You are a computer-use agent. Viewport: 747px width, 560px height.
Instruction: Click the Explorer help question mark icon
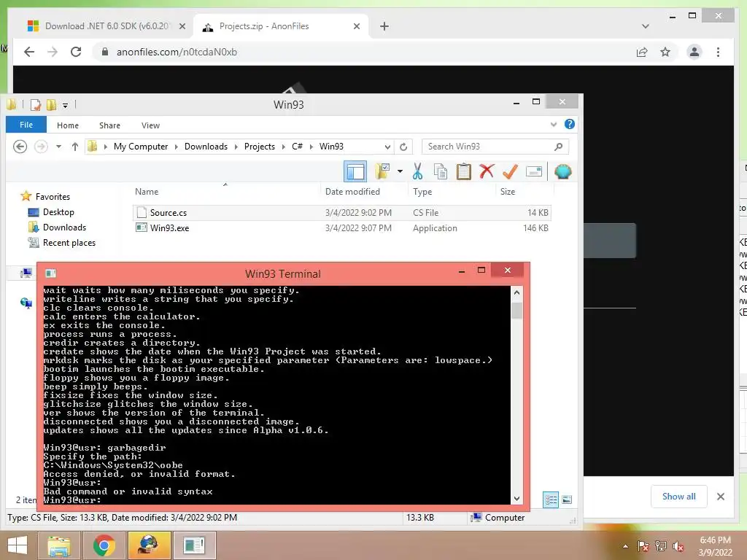[569, 124]
